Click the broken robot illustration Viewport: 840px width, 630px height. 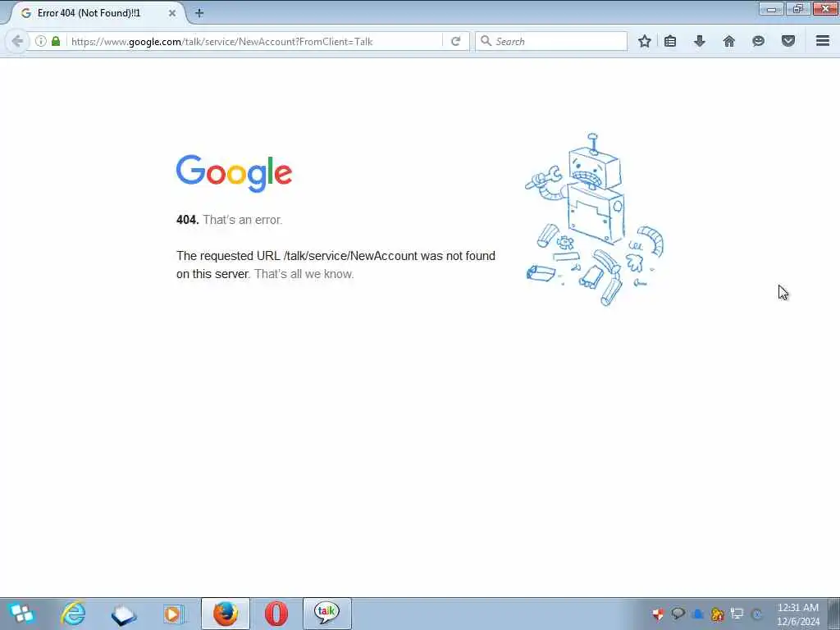click(594, 220)
